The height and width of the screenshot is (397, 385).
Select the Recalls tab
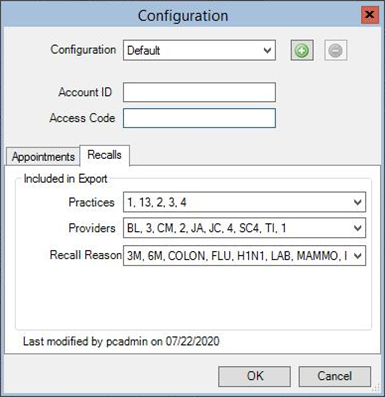click(104, 155)
